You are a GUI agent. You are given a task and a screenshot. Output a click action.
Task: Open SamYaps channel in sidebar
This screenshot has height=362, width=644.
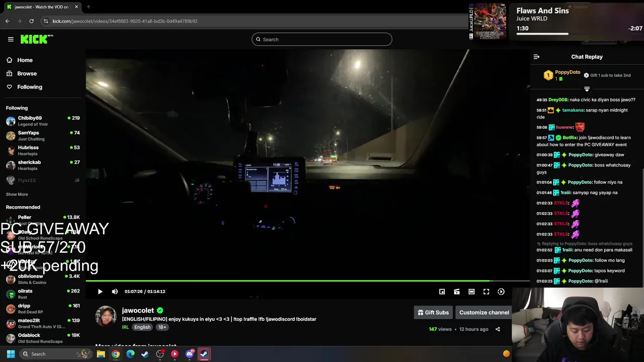pyautogui.click(x=43, y=136)
